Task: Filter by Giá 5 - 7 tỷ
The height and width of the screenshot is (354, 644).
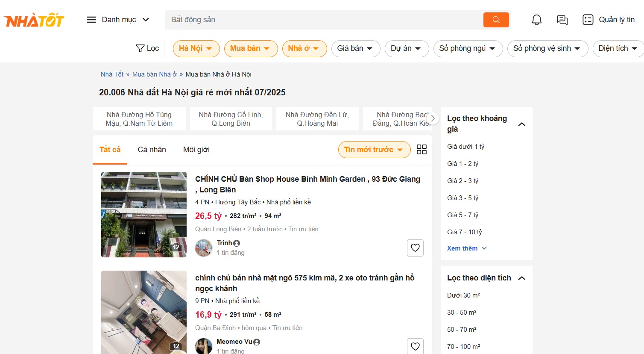Action: coord(463,215)
